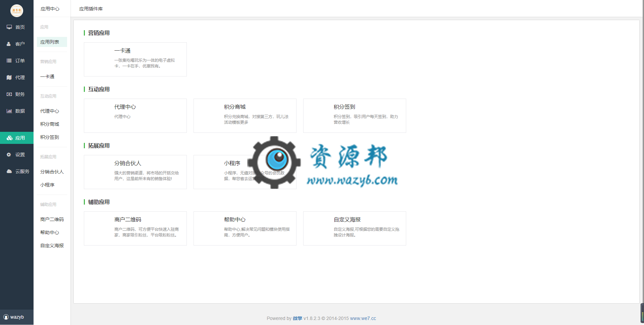Visit www.we7.cc footer link
The height and width of the screenshot is (325, 644).
point(363,318)
